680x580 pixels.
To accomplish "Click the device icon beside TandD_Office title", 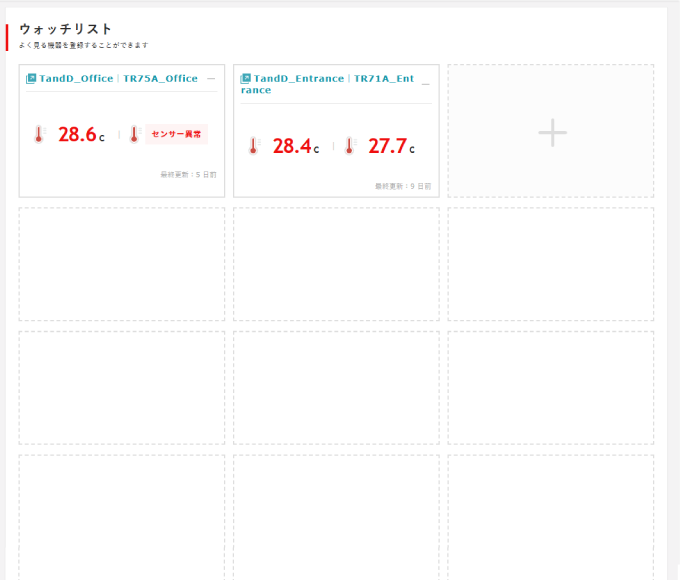I will coord(31,78).
